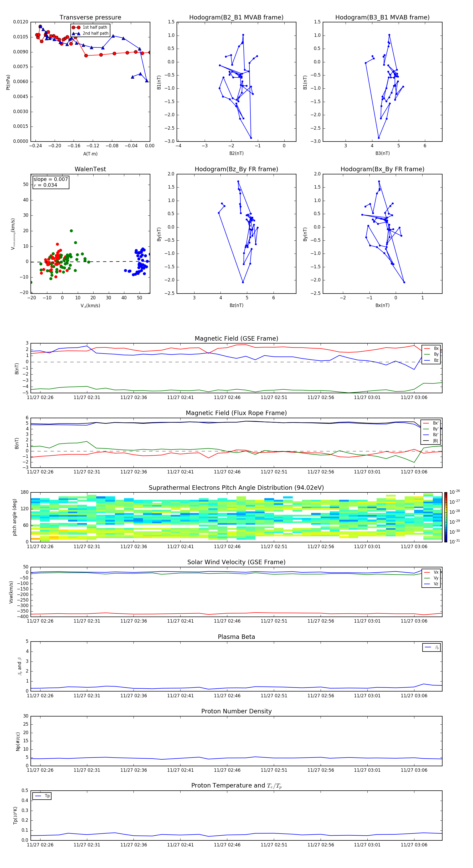Click the 'Proton Number Density' title
473x868 pixels.
click(236, 711)
